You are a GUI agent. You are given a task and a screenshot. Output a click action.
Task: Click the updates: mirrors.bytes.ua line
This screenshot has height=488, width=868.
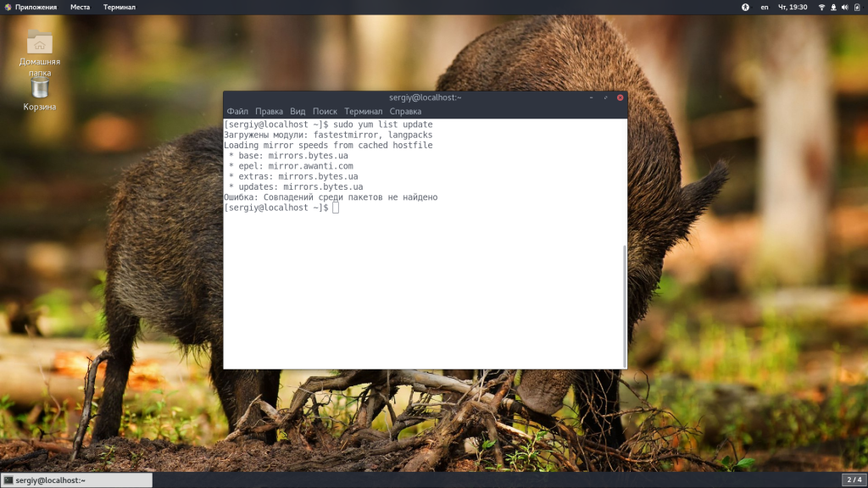pyautogui.click(x=296, y=187)
